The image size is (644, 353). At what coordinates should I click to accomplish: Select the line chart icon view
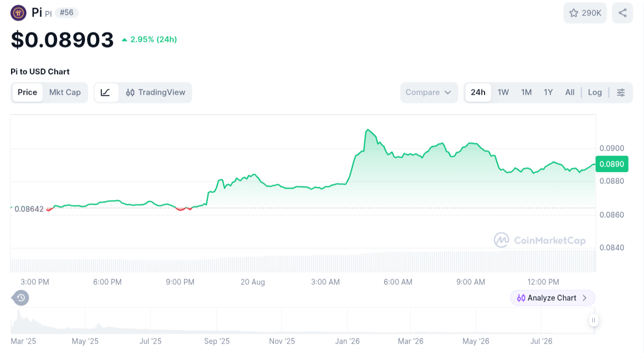click(x=106, y=92)
